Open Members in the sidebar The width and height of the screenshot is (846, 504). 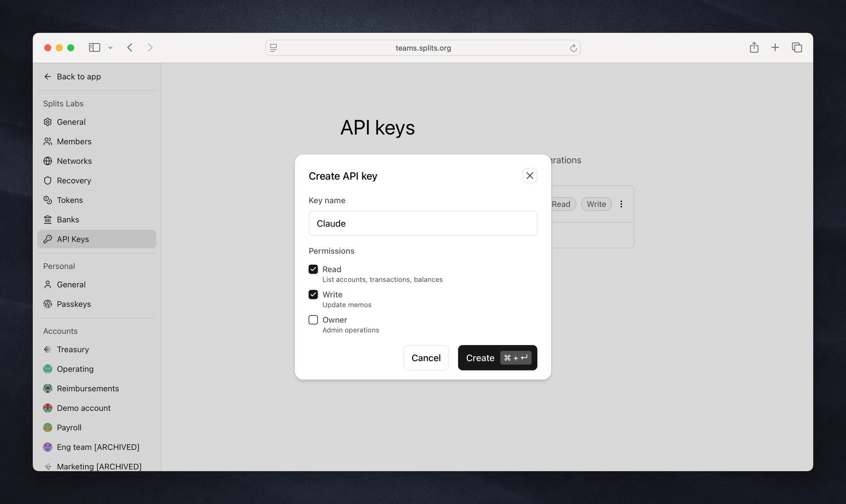(x=74, y=142)
